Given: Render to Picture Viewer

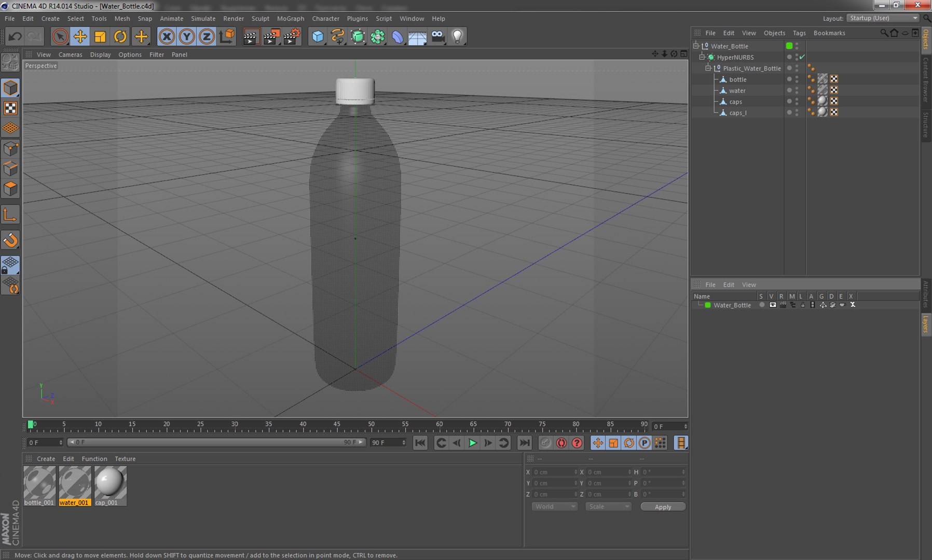Looking at the screenshot, I should click(271, 36).
